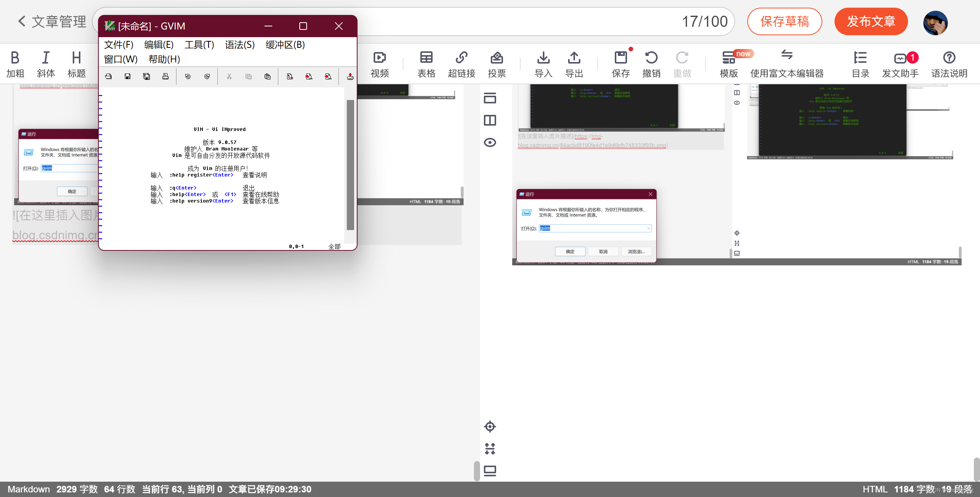Open the 帮助(H) menu in GVIM
The height and width of the screenshot is (497, 980).
pos(165,59)
